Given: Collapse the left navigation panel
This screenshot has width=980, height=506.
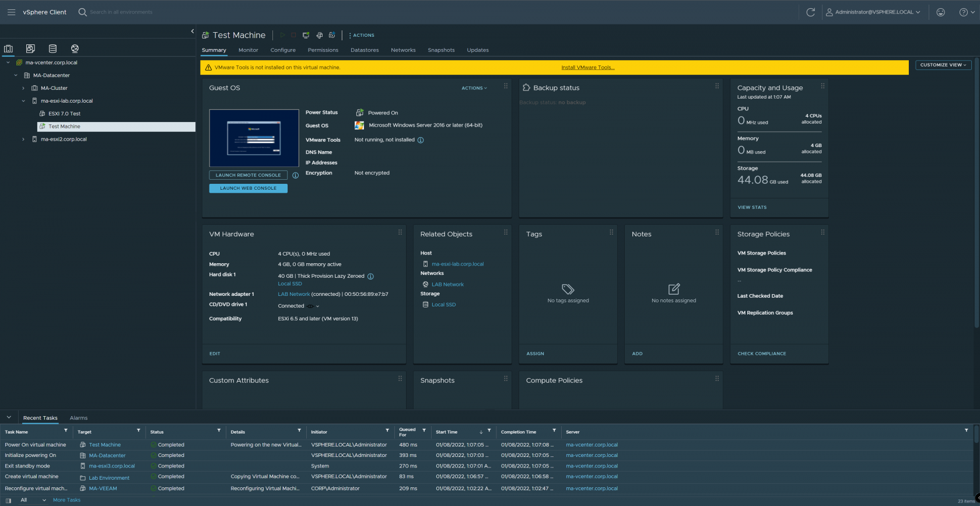Looking at the screenshot, I should point(192,32).
